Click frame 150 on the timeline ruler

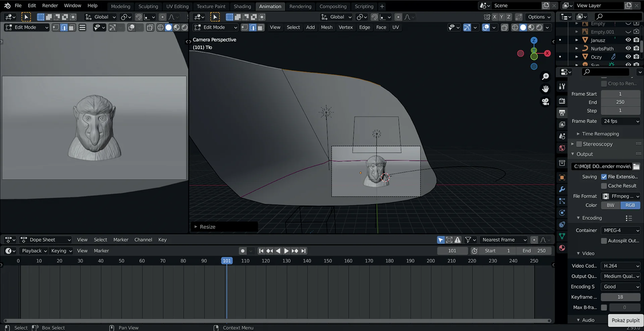point(328,261)
